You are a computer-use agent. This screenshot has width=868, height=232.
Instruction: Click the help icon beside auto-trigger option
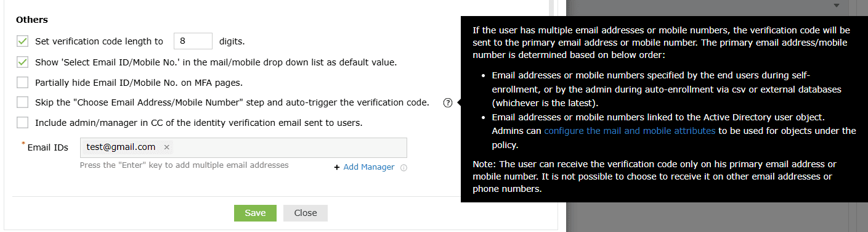tap(448, 103)
